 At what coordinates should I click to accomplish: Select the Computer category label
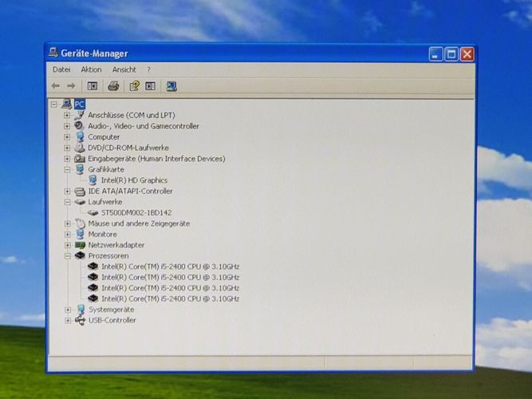pos(104,136)
